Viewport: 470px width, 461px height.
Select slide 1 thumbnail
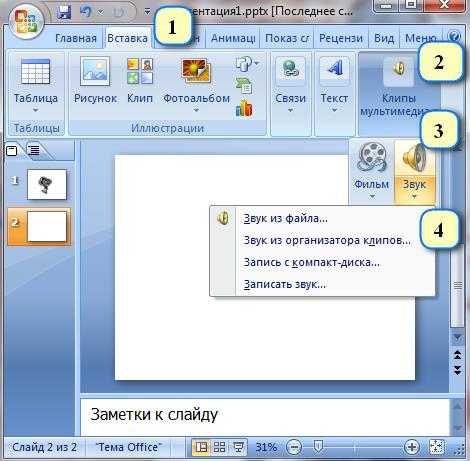point(47,184)
